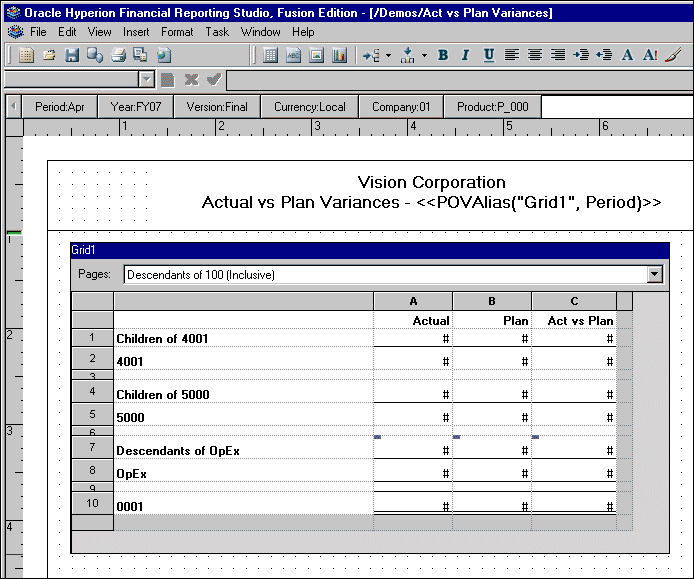The image size is (694, 579).
Task: Click the Grid1 title bar
Action: (370, 250)
